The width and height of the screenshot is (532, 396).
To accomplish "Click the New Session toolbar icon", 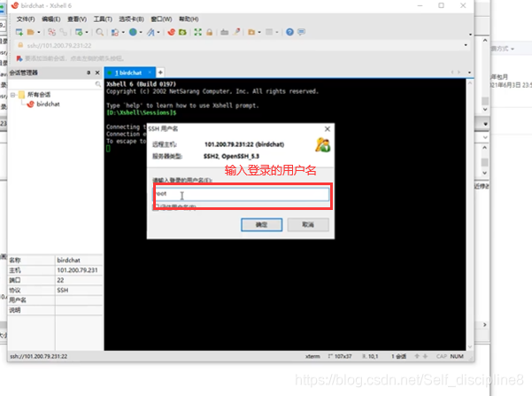I will [19, 32].
